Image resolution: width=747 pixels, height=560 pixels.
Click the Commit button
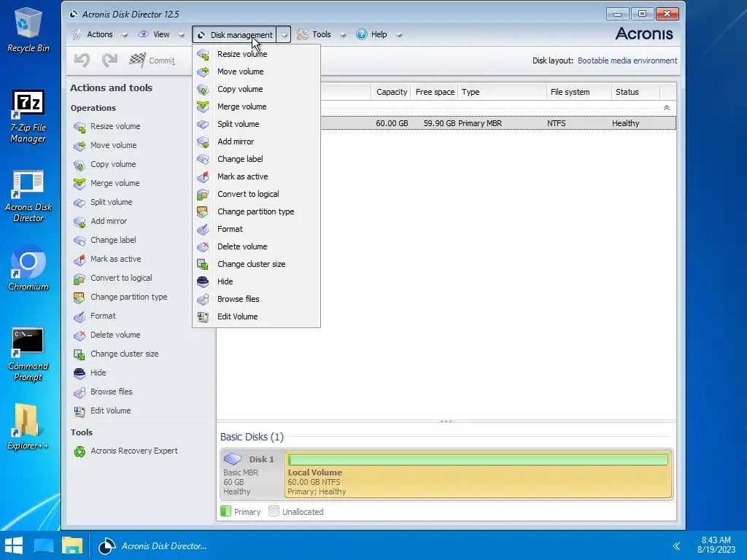(x=152, y=61)
